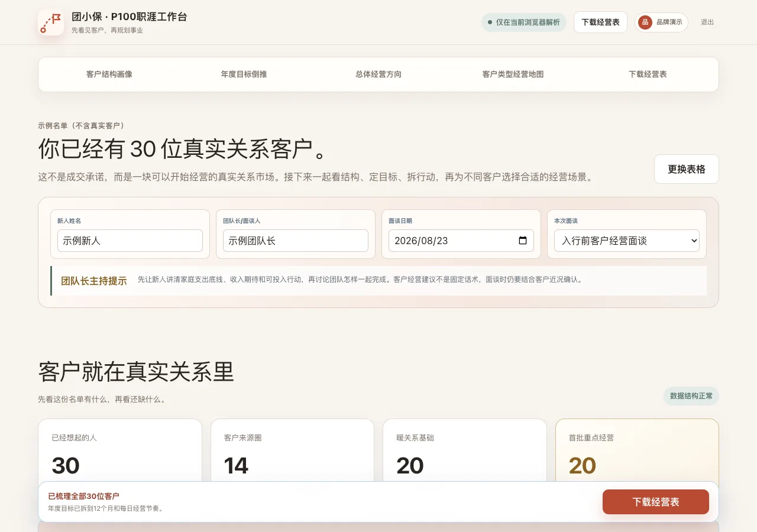
Task: Click the 面谈日期 date field
Action: [x=461, y=241]
